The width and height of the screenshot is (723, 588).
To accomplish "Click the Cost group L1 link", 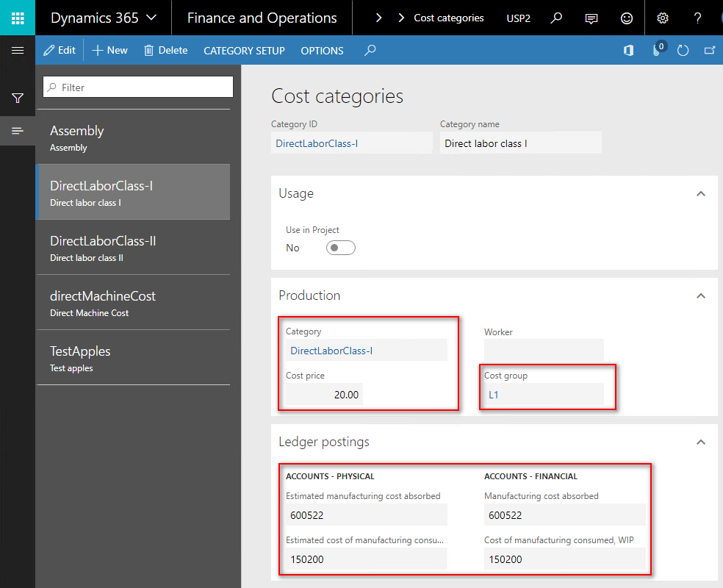I will point(493,395).
